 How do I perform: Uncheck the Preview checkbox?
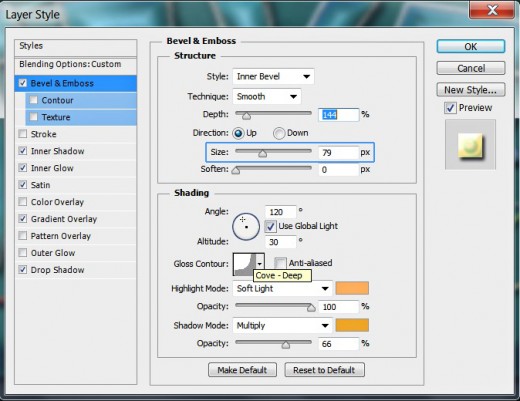450,108
